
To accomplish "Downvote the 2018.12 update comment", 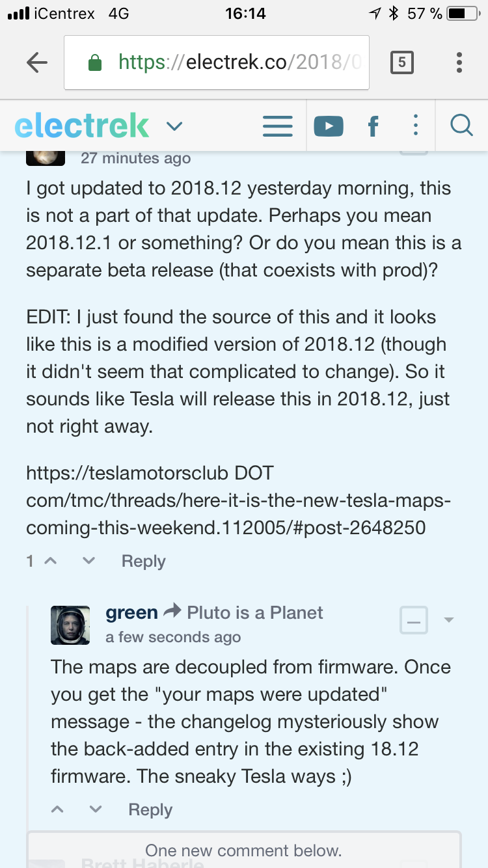I will (x=89, y=560).
